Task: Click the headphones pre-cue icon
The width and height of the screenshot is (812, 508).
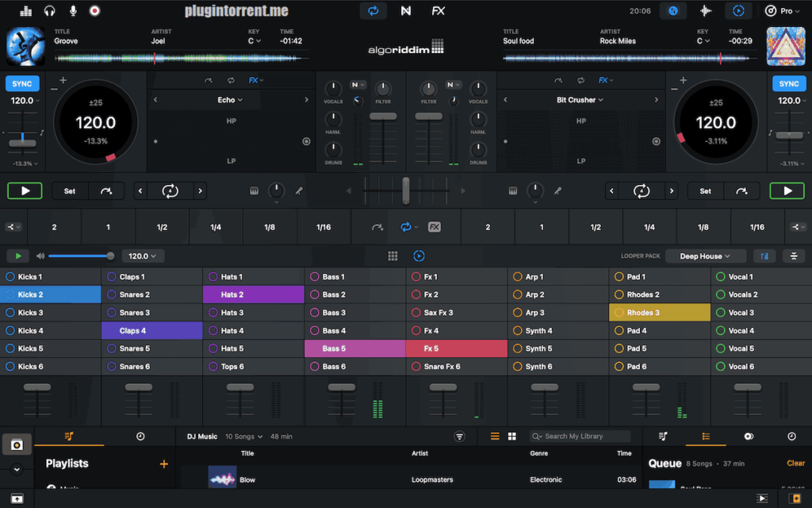Action: [x=49, y=11]
